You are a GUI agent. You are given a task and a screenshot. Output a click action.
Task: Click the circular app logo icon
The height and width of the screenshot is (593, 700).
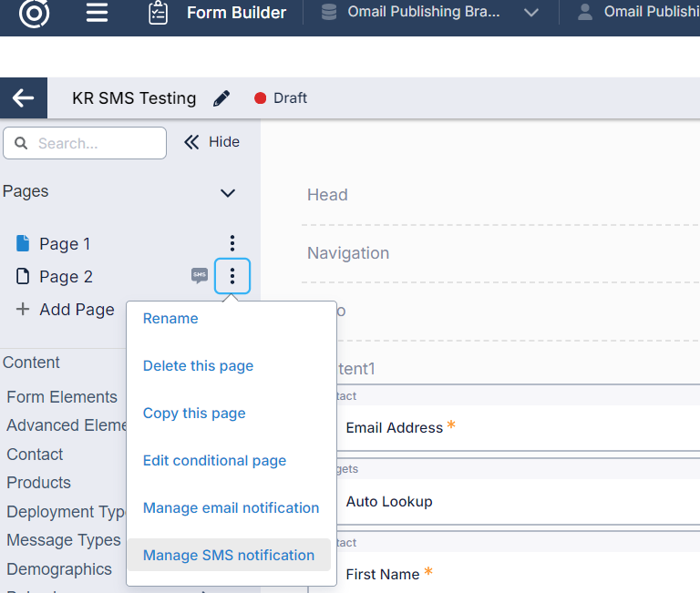pyautogui.click(x=35, y=12)
